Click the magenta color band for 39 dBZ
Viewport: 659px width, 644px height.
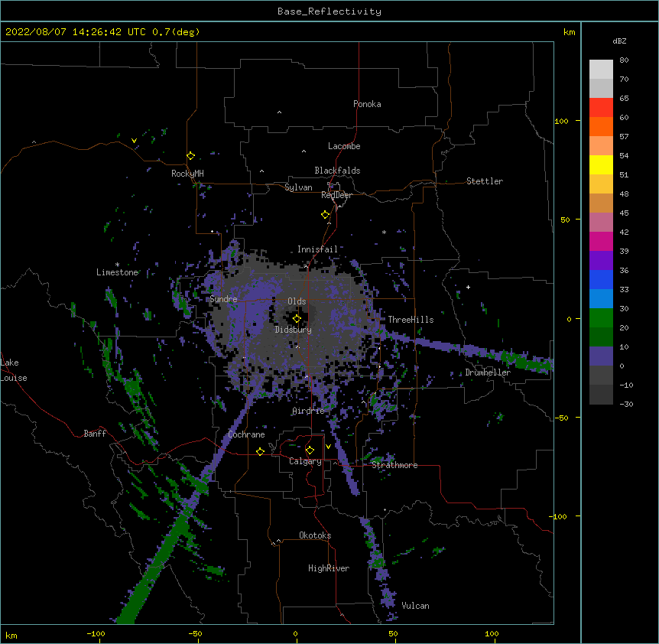(x=601, y=241)
